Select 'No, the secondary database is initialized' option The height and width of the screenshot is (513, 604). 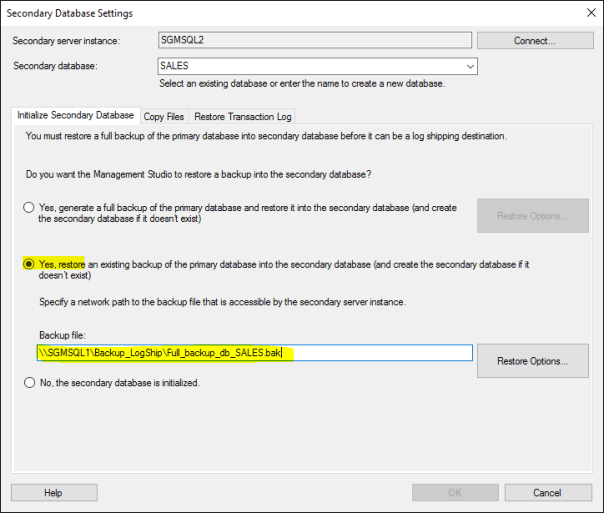tap(30, 383)
